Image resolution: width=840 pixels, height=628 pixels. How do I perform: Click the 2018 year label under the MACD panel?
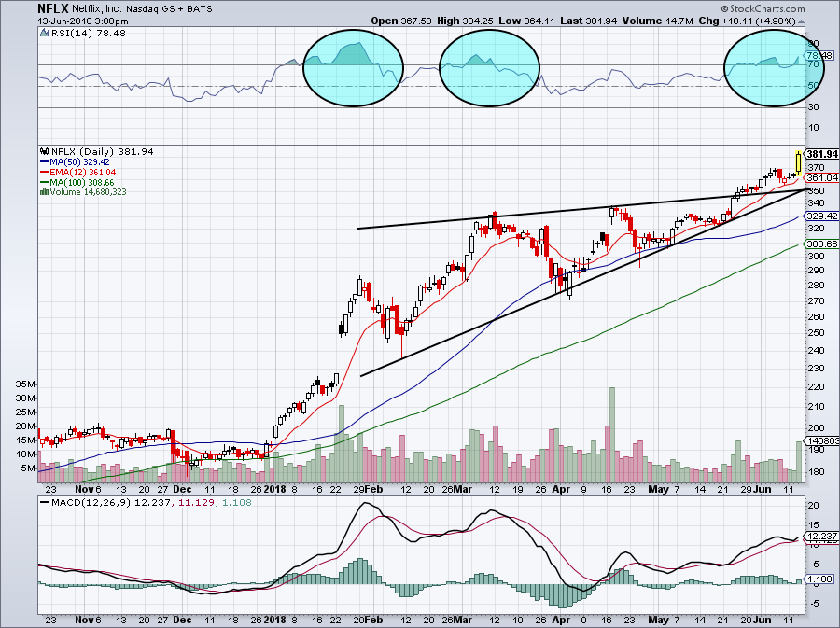276,620
